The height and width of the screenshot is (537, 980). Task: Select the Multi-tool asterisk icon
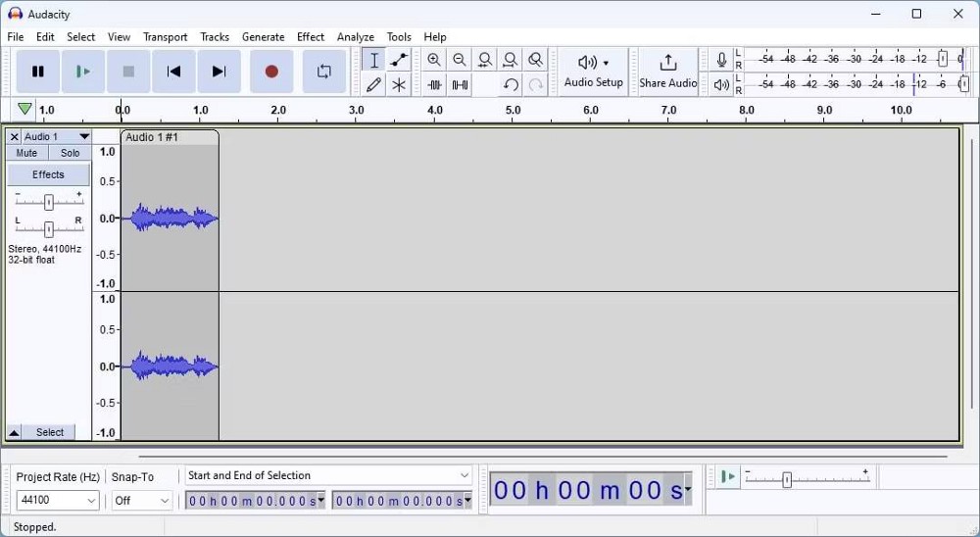[x=399, y=85]
